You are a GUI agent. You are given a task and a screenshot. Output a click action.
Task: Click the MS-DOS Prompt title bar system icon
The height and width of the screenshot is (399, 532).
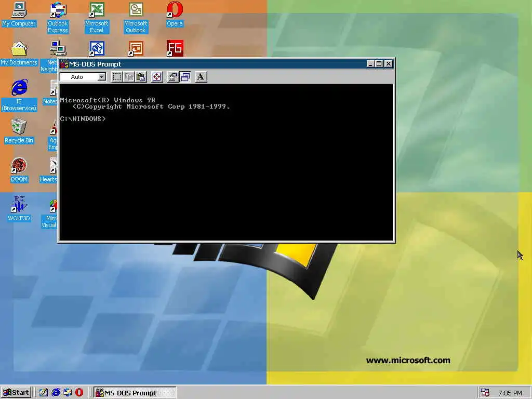(64, 64)
